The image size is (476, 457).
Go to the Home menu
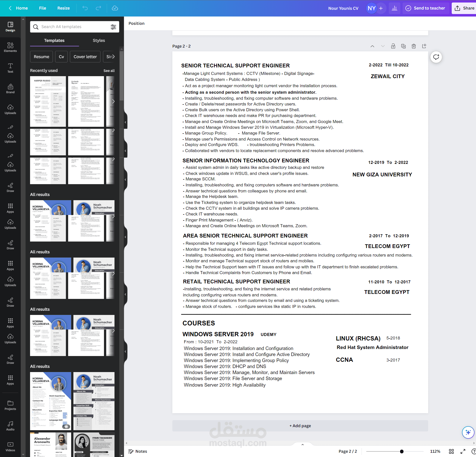point(22,8)
